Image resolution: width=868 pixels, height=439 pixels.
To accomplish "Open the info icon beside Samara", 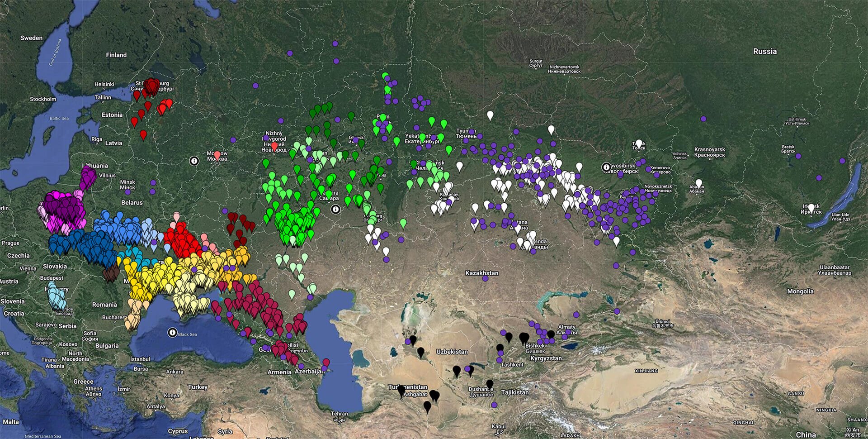I will (x=335, y=209).
